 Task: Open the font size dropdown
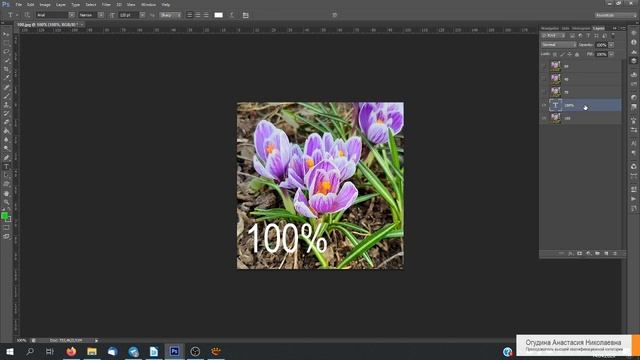pos(142,15)
